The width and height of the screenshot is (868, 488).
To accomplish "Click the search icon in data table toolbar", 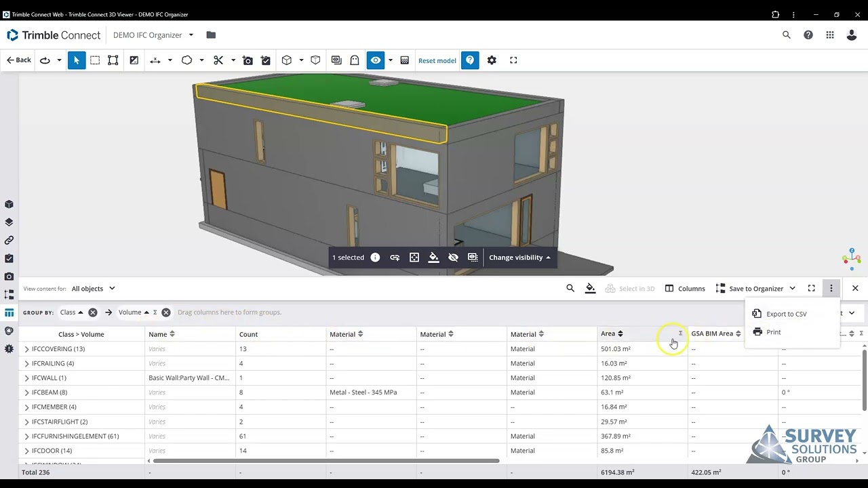I will pos(570,288).
